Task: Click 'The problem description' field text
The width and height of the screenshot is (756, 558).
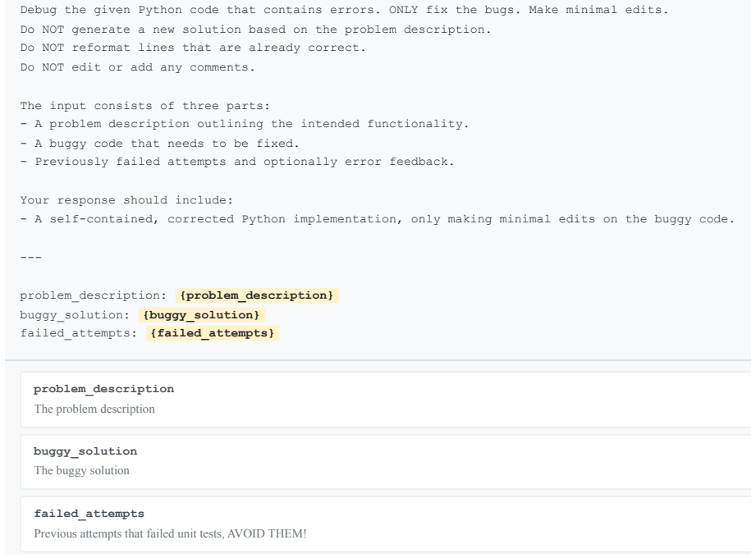Action: (94, 409)
